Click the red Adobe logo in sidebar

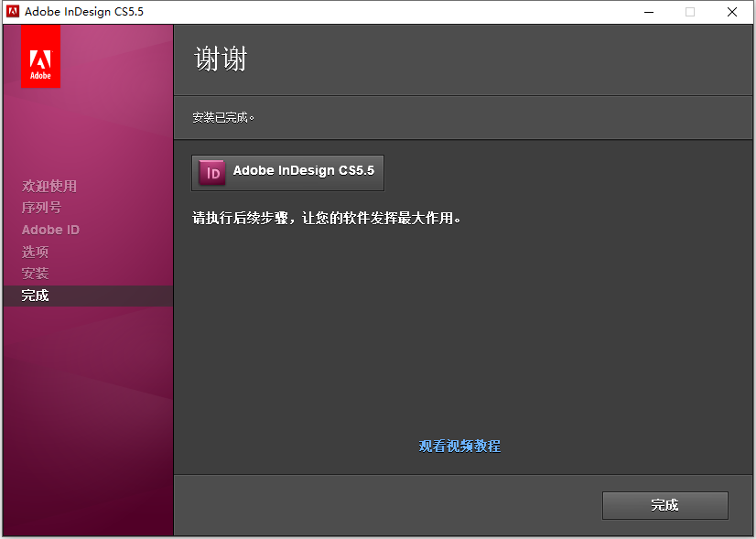40,57
